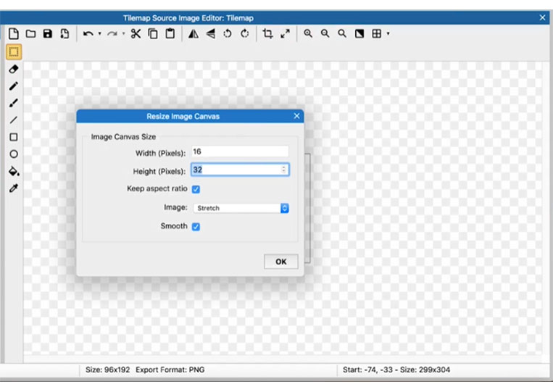Toggle the Keep aspect ratio checkbox
The height and width of the screenshot is (392, 553).
pyautogui.click(x=196, y=189)
